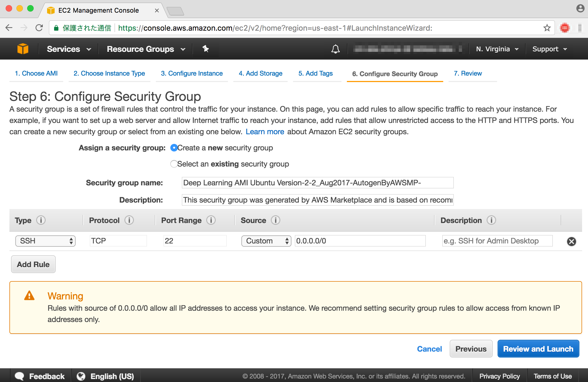Click the TCP protocol field
588x382 pixels.
click(118, 241)
